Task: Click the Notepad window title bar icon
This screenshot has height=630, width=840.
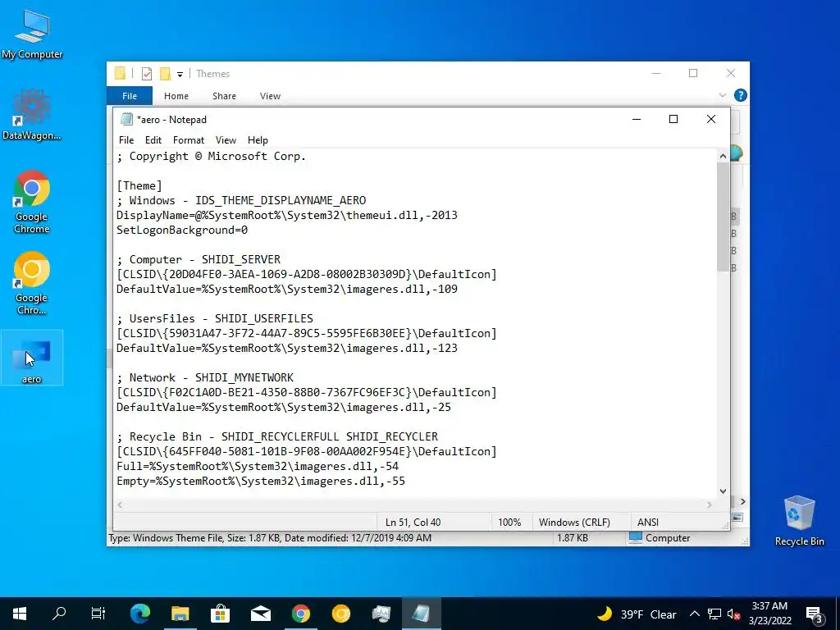Action: (126, 120)
